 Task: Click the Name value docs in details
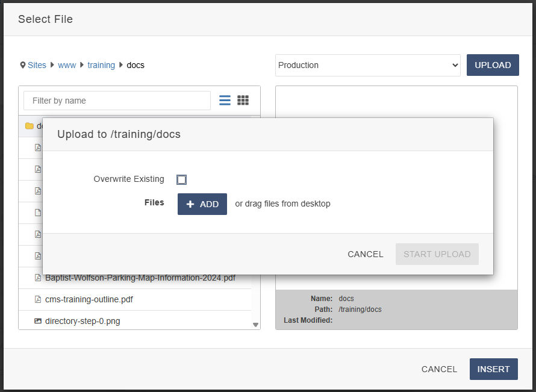click(346, 298)
